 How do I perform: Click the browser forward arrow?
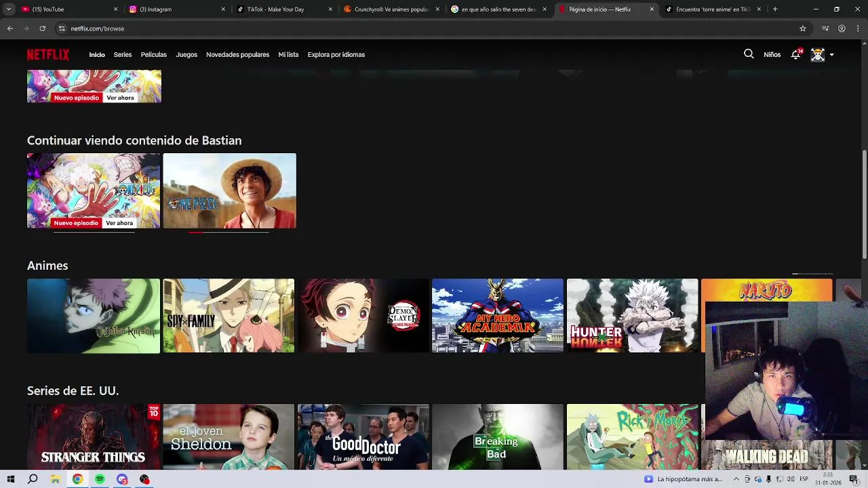(26, 28)
